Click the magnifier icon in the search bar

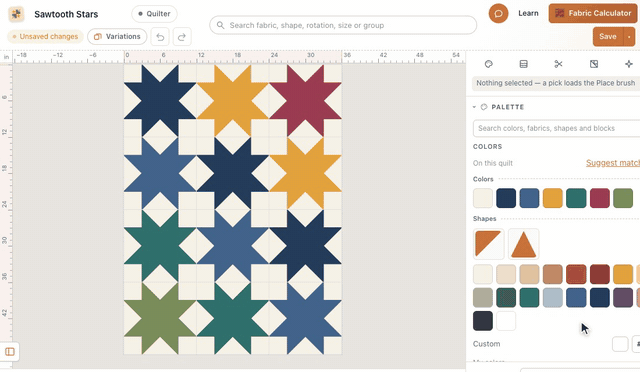(x=220, y=25)
